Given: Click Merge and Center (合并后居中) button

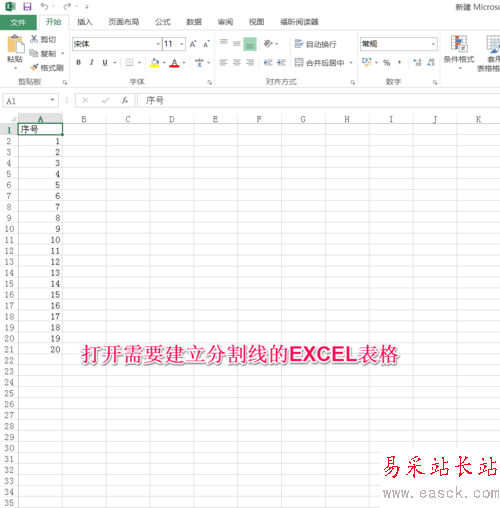Looking at the screenshot, I should coord(320,62).
